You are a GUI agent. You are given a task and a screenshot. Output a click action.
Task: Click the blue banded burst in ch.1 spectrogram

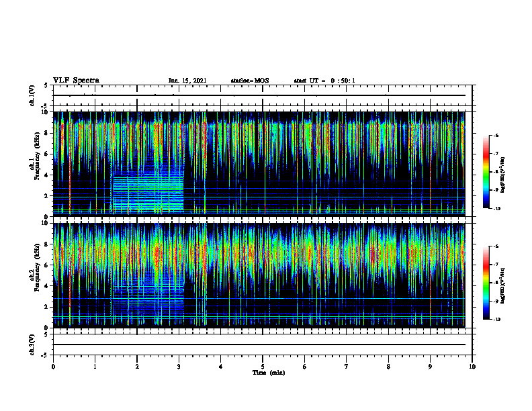pos(148,193)
